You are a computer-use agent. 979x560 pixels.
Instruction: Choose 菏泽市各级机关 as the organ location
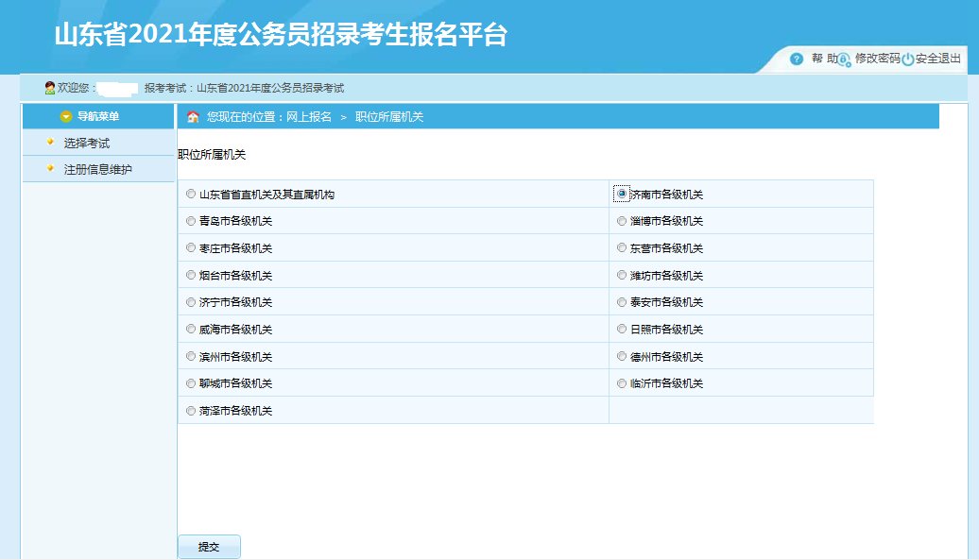(190, 410)
